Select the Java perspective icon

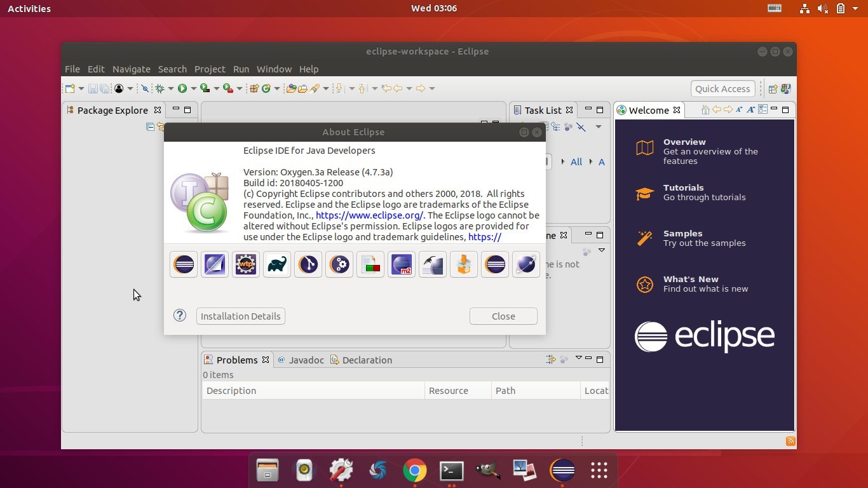point(786,89)
